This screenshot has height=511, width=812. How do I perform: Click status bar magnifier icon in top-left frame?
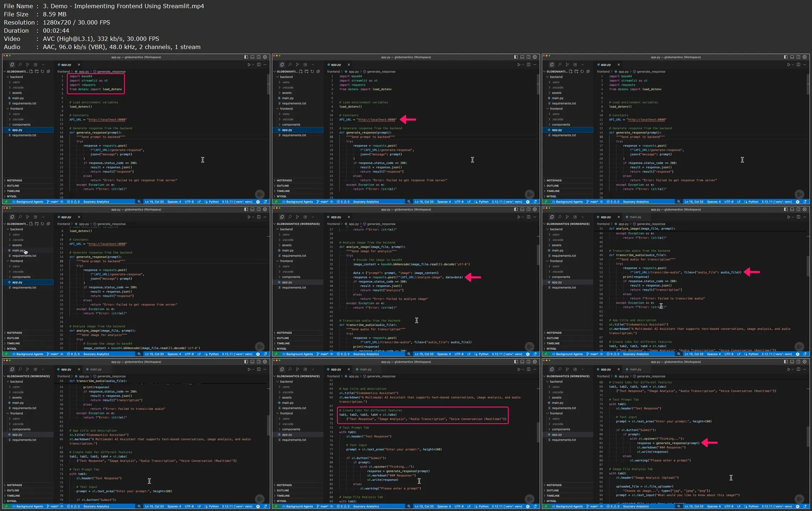coord(139,202)
